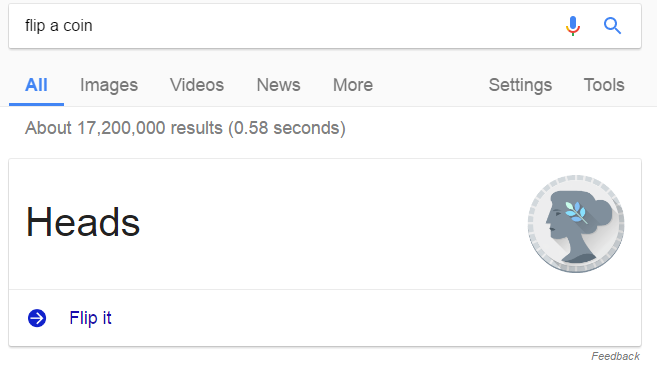The image size is (657, 379).
Task: Click the Heads coin image
Action: [576, 224]
